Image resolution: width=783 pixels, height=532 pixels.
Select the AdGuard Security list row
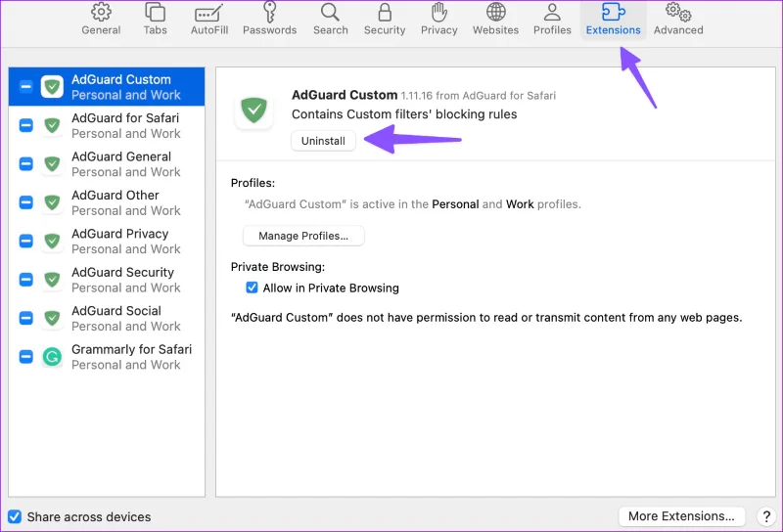click(x=107, y=280)
